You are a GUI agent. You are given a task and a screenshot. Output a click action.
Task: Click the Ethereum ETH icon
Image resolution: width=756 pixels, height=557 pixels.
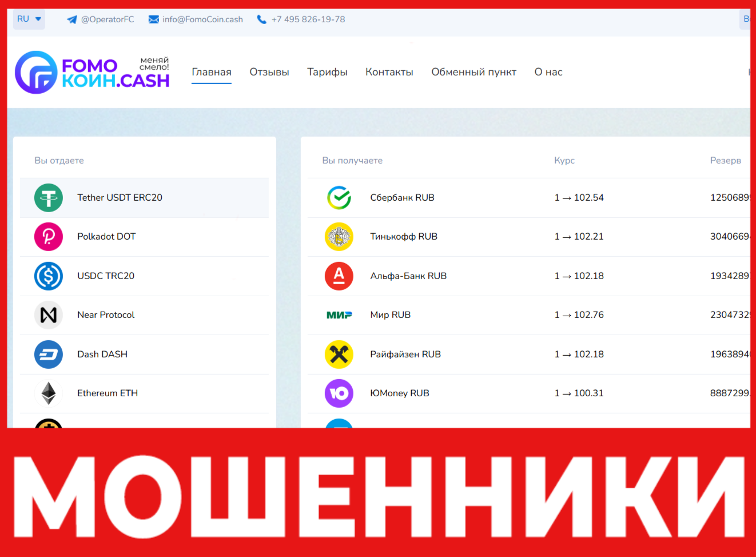[x=49, y=393]
